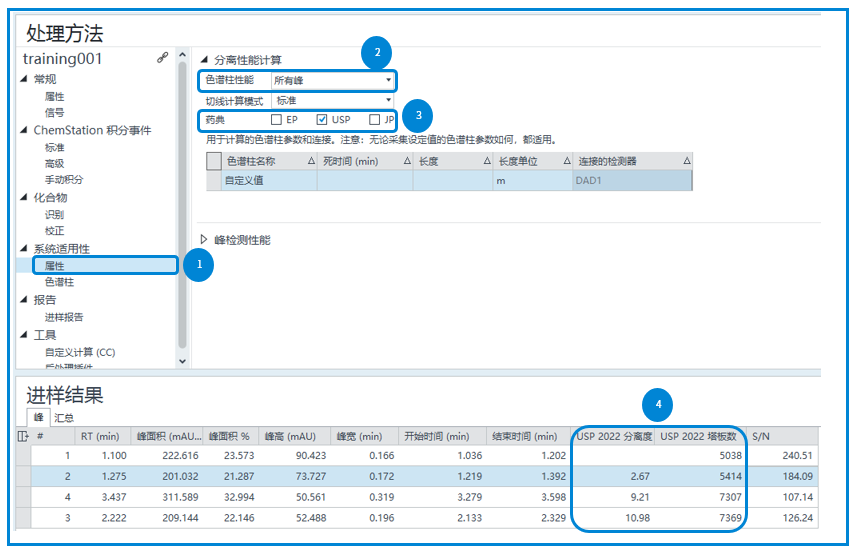Click the tree scrollbar up arrow

tap(182, 55)
